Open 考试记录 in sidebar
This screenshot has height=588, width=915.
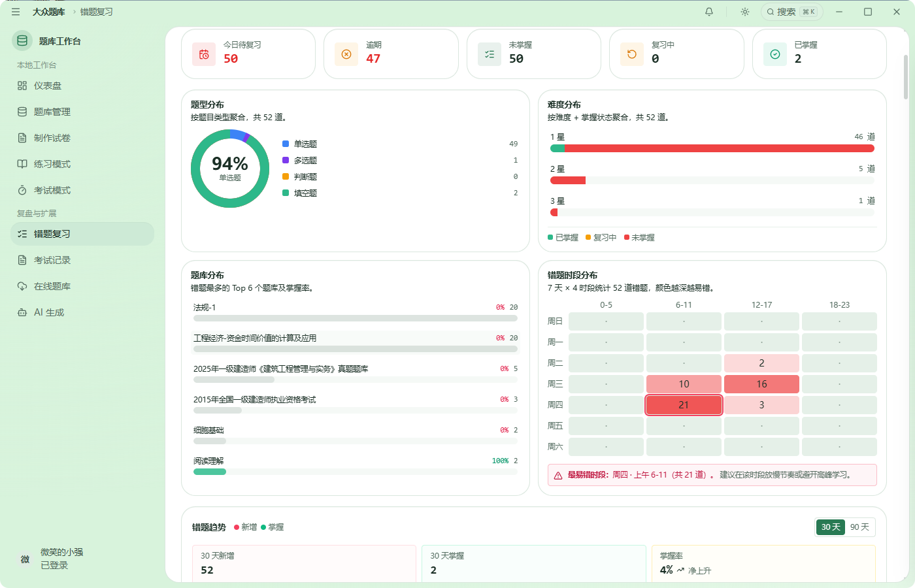coord(82,260)
